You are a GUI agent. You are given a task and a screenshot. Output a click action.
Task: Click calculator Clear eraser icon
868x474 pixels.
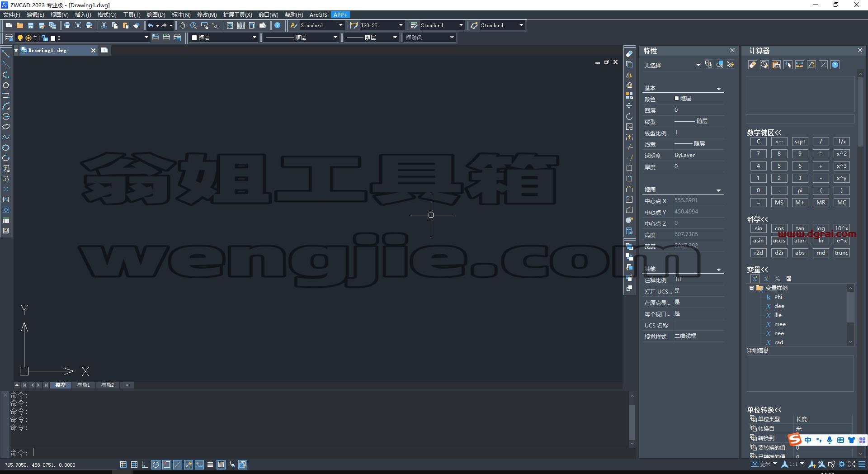(x=753, y=65)
